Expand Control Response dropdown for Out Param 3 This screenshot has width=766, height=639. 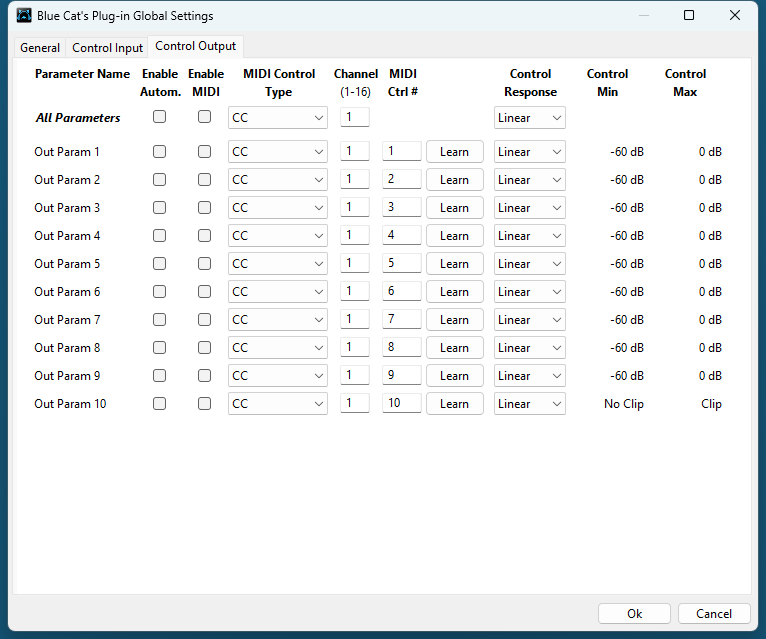[529, 208]
